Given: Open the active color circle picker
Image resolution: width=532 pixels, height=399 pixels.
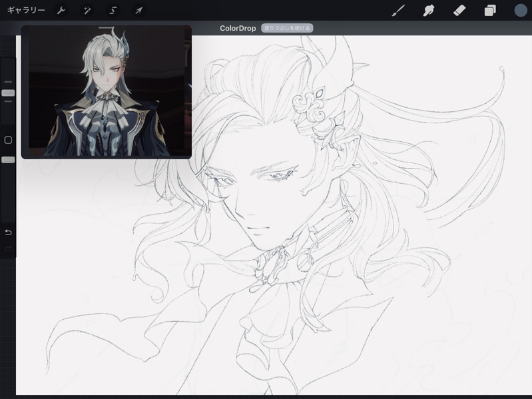Looking at the screenshot, I should 521,10.
